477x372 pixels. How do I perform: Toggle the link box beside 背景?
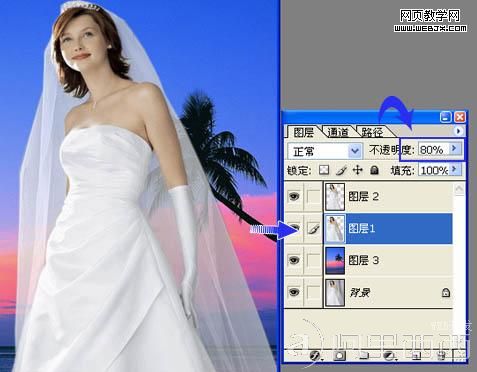[313, 292]
